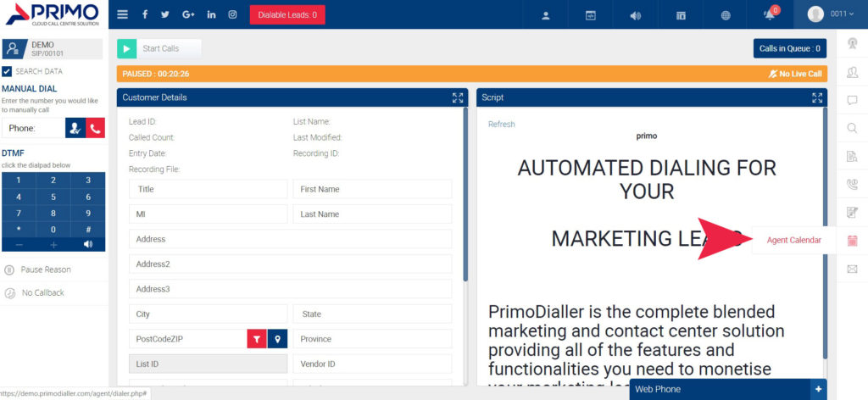Click the code window icon in top bar
Image resolution: width=868 pixels, height=400 pixels.
[591, 15]
